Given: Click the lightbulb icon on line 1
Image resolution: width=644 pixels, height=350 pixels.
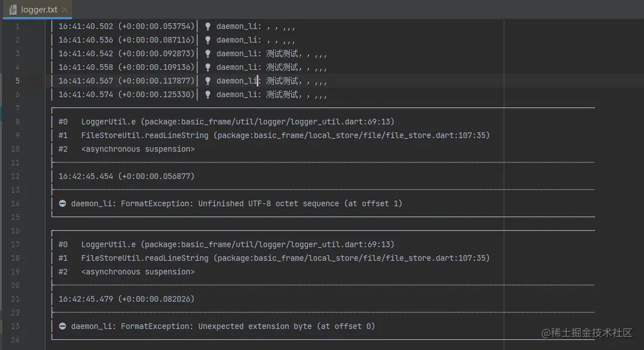Looking at the screenshot, I should pyautogui.click(x=208, y=26).
